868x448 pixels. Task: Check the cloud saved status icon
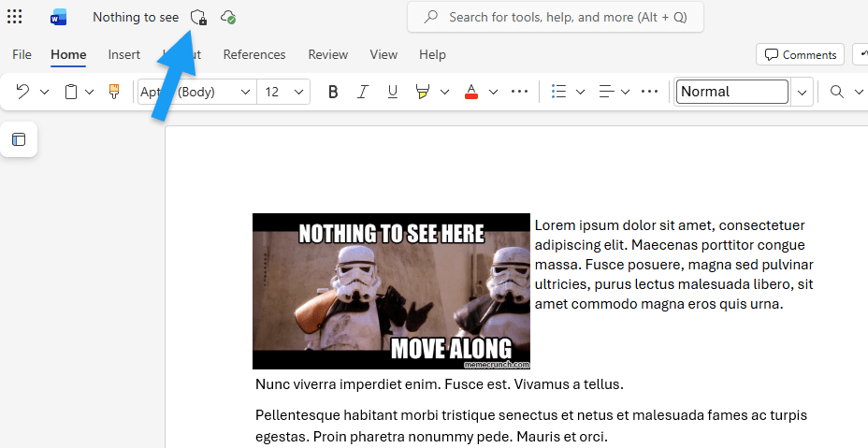pos(228,17)
